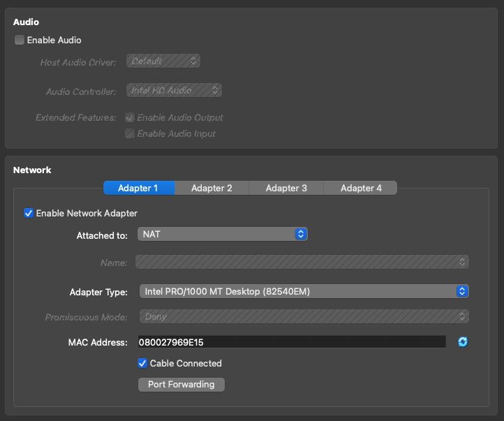This screenshot has width=504, height=421.
Task: Switch to the Adapter 2 tab
Action: (x=212, y=188)
